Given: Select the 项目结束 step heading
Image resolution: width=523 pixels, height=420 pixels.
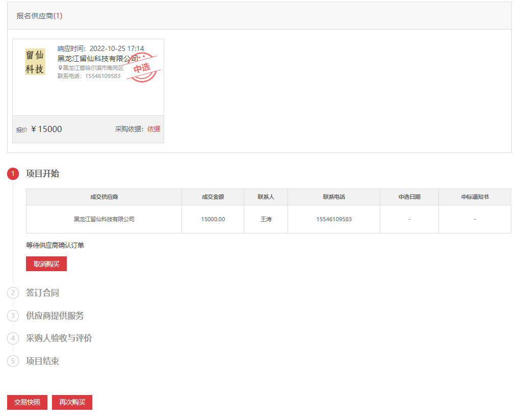Looking at the screenshot, I should click(x=42, y=361).
